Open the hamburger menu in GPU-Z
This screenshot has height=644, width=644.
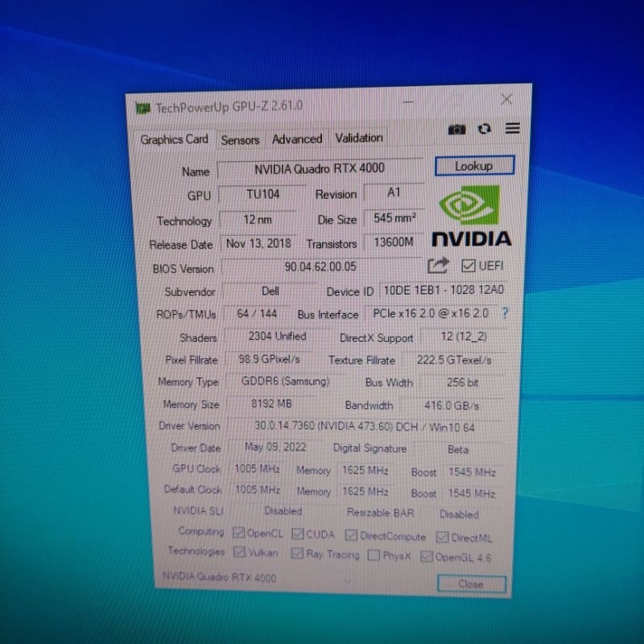click(x=512, y=128)
